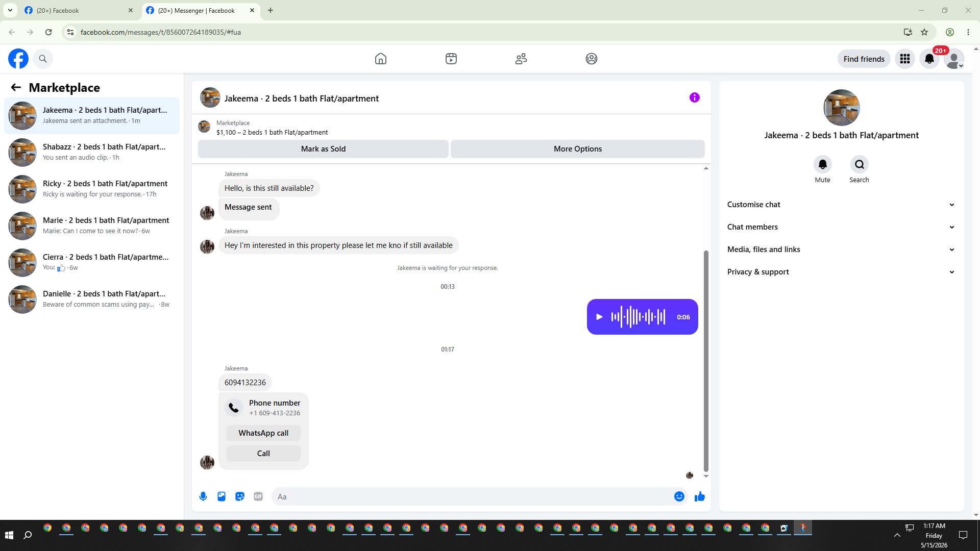Click the Aa message input field

tap(473, 496)
